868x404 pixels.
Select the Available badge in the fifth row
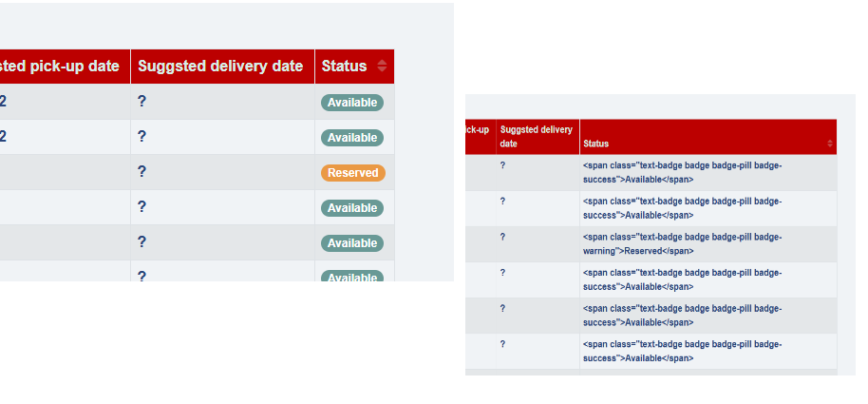[352, 243]
